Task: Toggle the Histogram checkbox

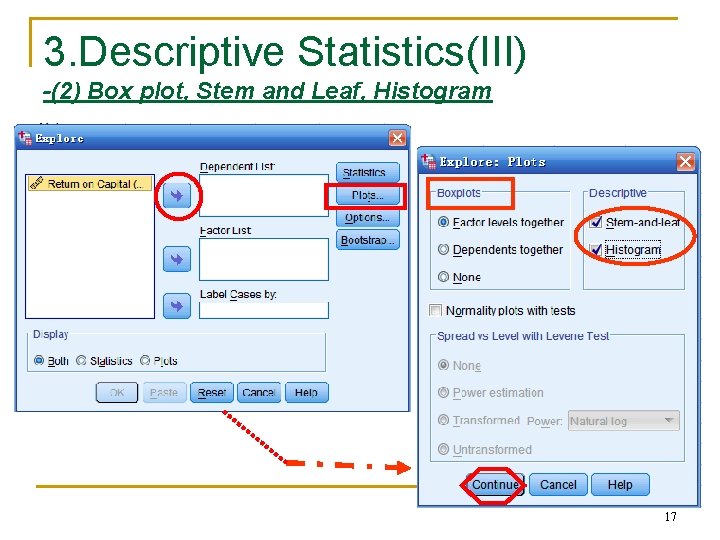Action: tap(596, 249)
